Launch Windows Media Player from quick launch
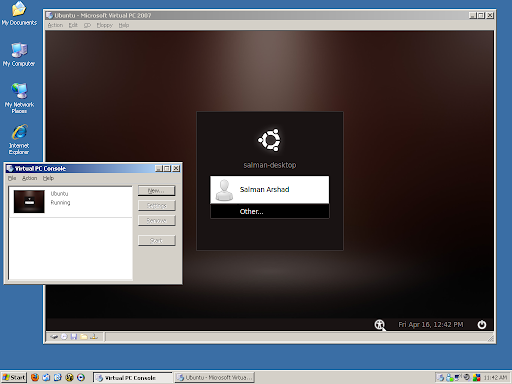 [81, 377]
